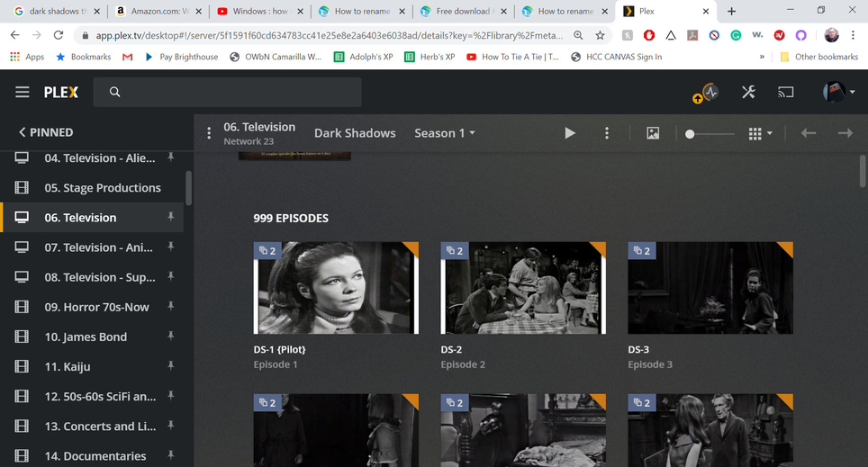
Task: Open the 14. Documentaries library
Action: [x=95, y=456]
